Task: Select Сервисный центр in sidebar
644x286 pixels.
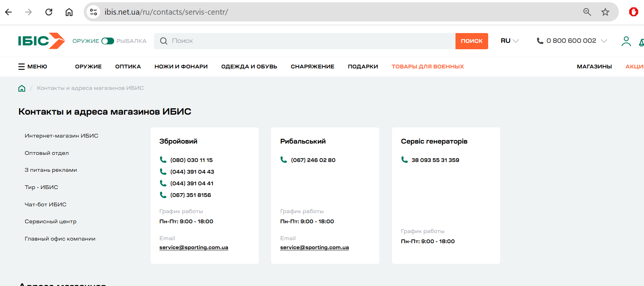Action: point(51,221)
